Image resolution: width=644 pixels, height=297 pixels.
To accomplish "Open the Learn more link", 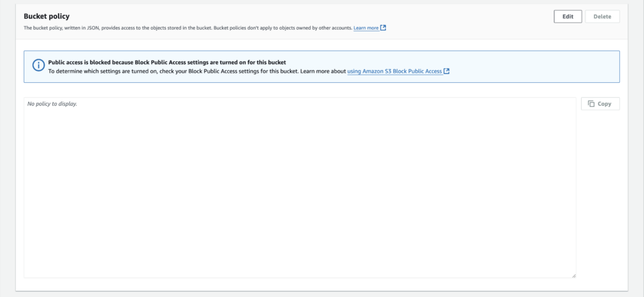I will pos(365,28).
